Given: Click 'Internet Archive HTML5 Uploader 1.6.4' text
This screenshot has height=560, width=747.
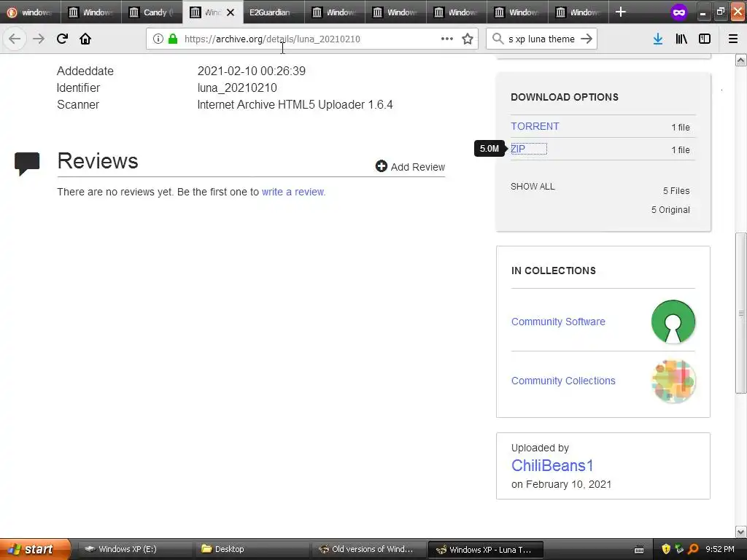Looking at the screenshot, I should (x=295, y=104).
